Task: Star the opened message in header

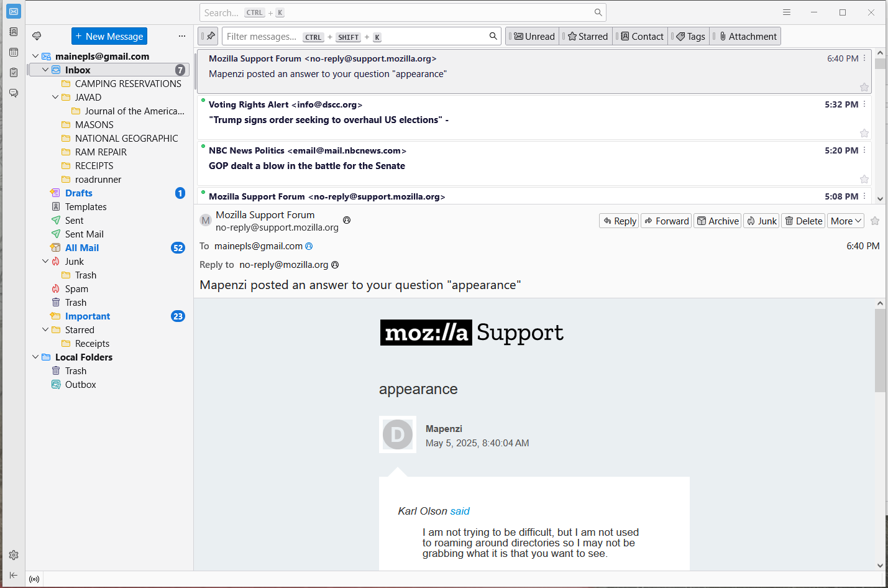Action: (875, 221)
